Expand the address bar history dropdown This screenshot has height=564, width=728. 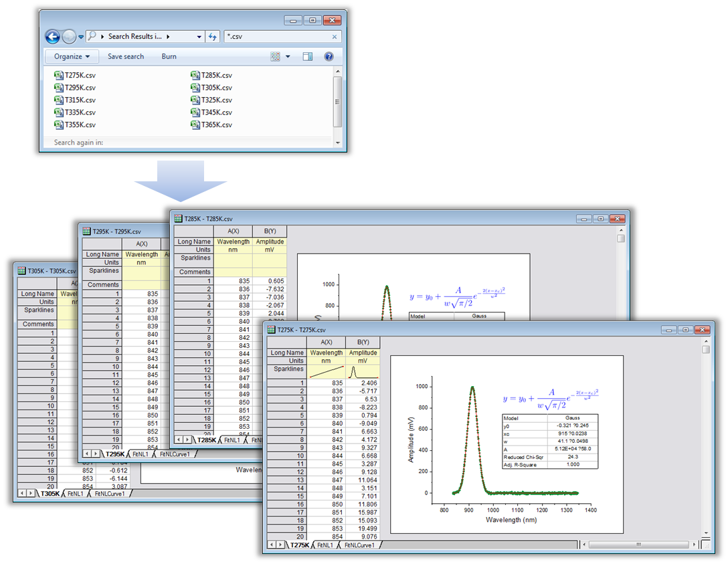199,37
